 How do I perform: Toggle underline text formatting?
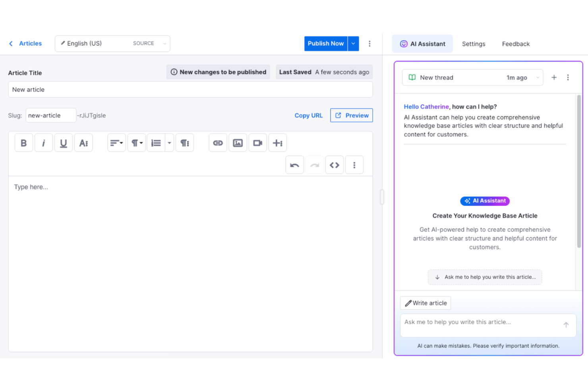[x=63, y=143]
